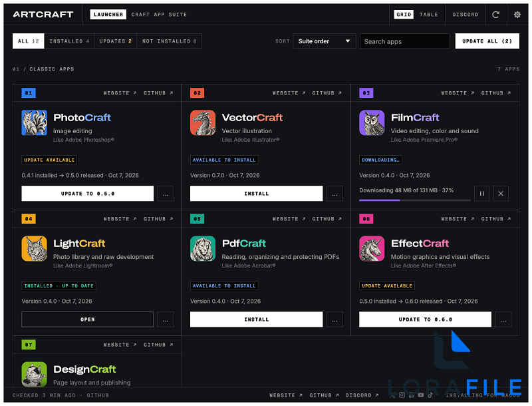Click the DesignCraft app icon
532x406 pixels.
(35, 374)
